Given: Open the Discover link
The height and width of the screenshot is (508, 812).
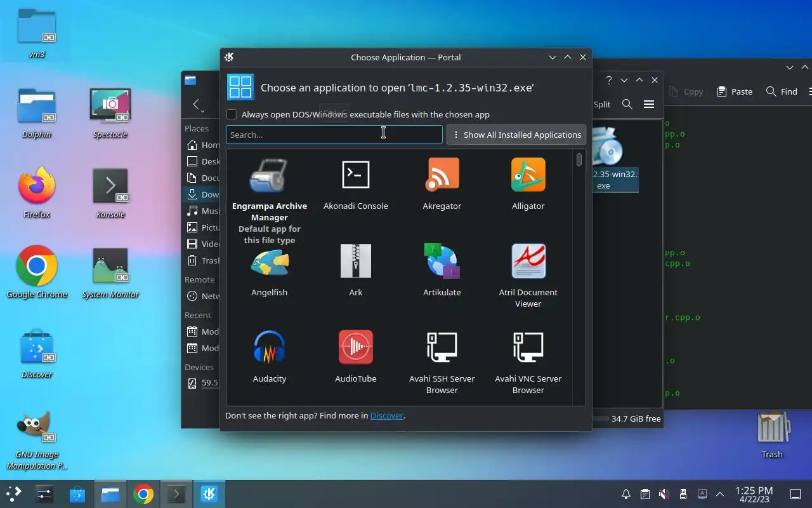Looking at the screenshot, I should 386,416.
